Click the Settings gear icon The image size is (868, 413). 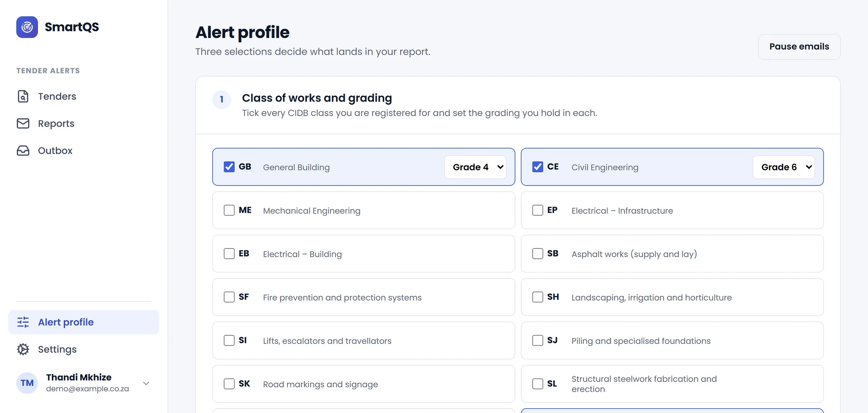pyautogui.click(x=23, y=349)
